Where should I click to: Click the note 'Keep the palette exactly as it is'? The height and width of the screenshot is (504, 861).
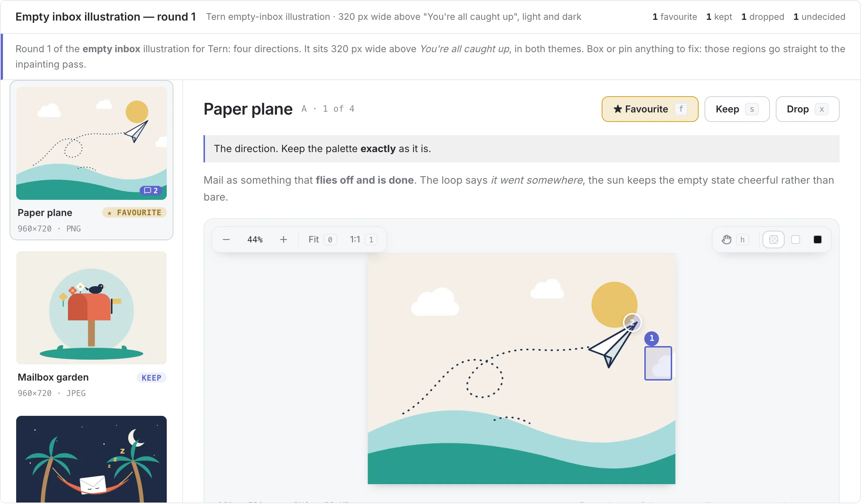click(356, 149)
